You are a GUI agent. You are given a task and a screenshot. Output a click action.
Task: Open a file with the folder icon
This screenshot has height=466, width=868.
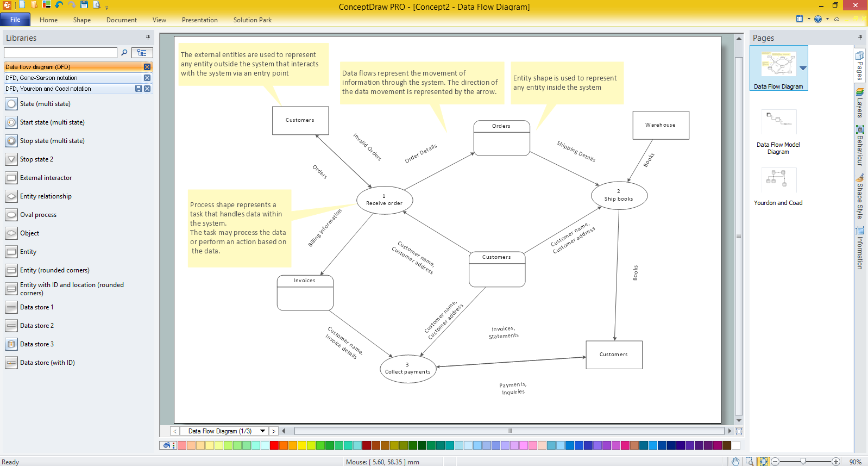point(34,5)
